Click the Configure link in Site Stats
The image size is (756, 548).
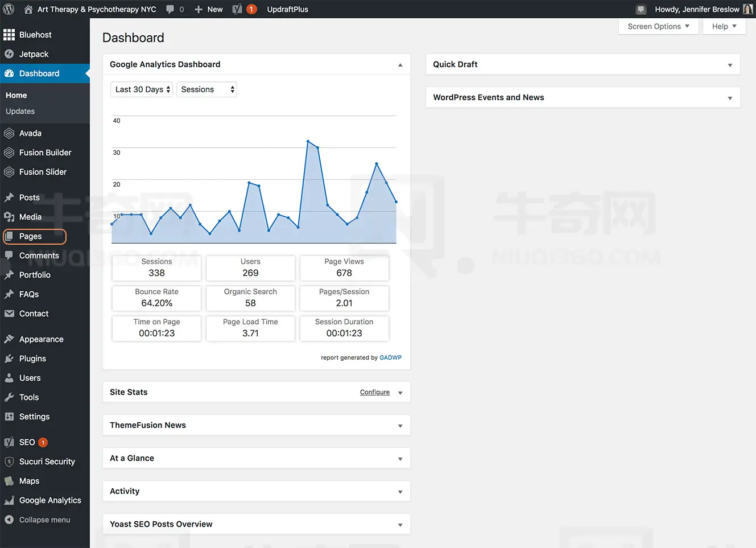pos(375,392)
